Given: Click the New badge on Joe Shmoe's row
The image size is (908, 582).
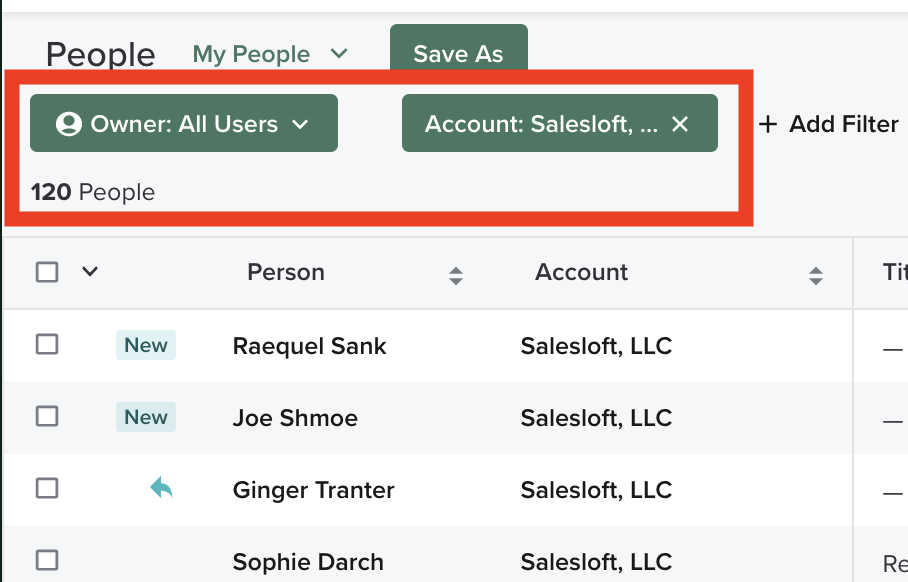Looking at the screenshot, I should coord(145,417).
